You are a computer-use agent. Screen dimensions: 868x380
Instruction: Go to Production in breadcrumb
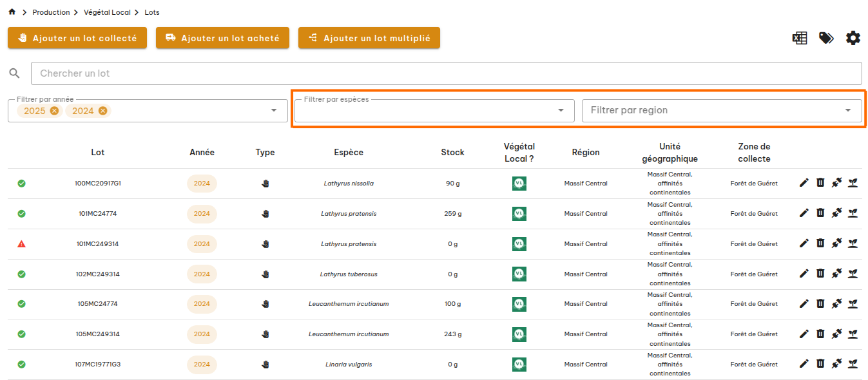coord(51,12)
